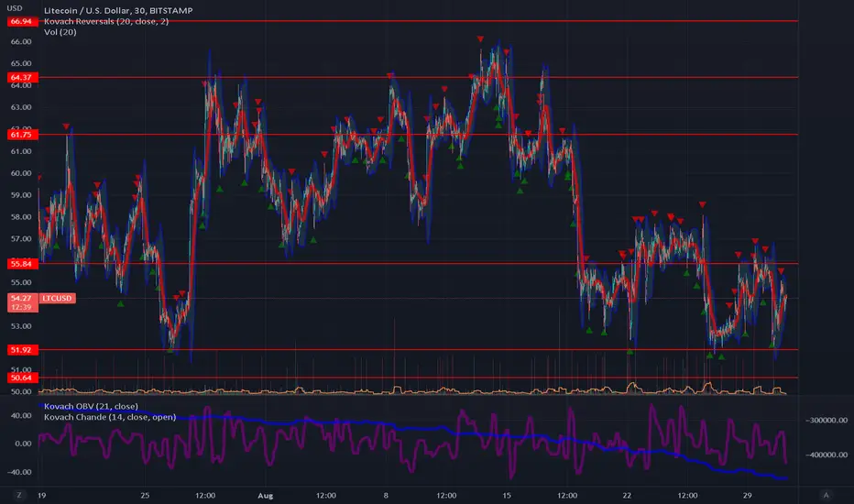
Task: Click the USD currency label on price axis
Action: pos(15,8)
